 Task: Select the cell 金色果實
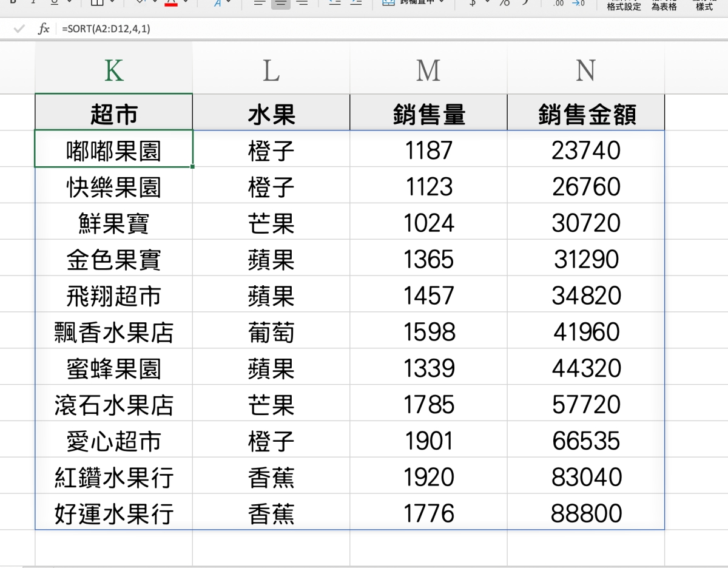tap(113, 258)
